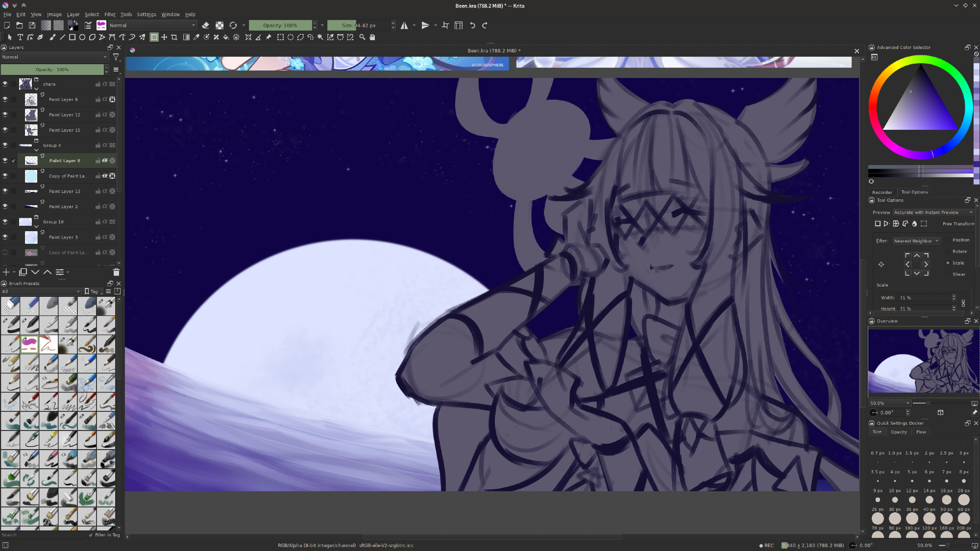The height and width of the screenshot is (551, 980).
Task: Select the Scale radio option
Action: [x=948, y=263]
